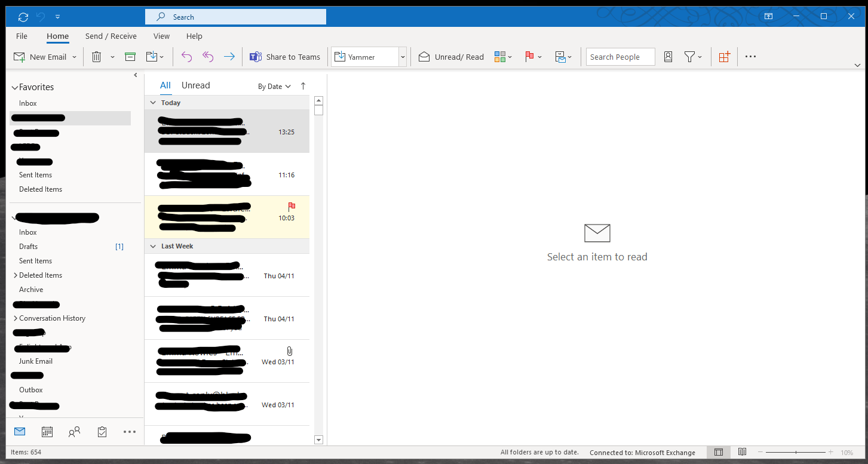Viewport: 868px width, 464px height.
Task: Open Tasks clipboard icon in navigation bar
Action: coord(102,432)
